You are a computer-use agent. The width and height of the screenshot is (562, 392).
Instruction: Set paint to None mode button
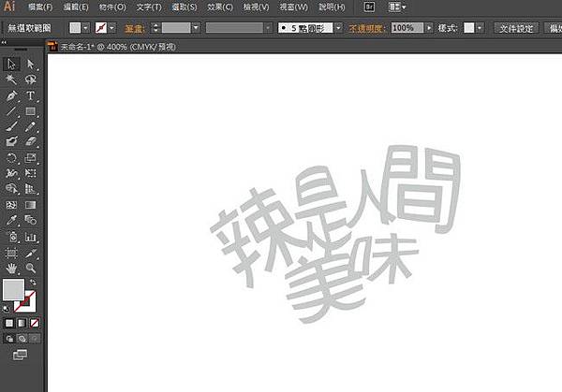35,324
